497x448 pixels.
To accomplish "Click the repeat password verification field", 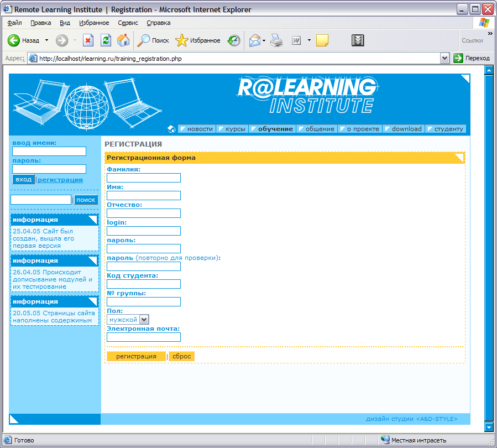I will coord(144,267).
